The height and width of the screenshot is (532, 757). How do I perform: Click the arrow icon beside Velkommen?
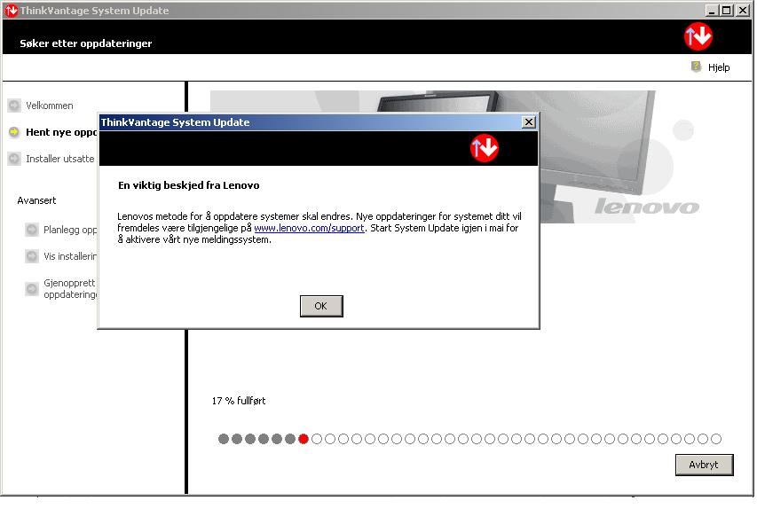(14, 106)
